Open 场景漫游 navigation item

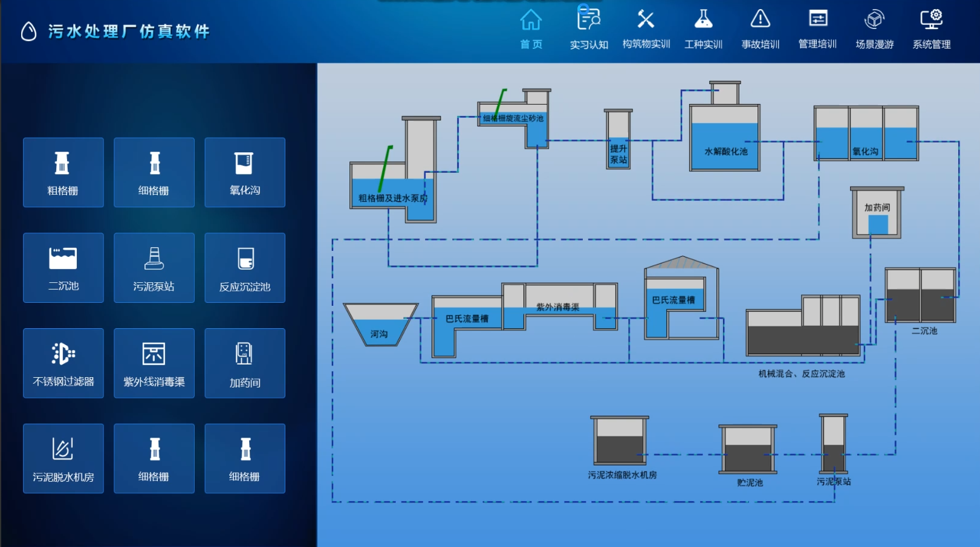point(874,28)
